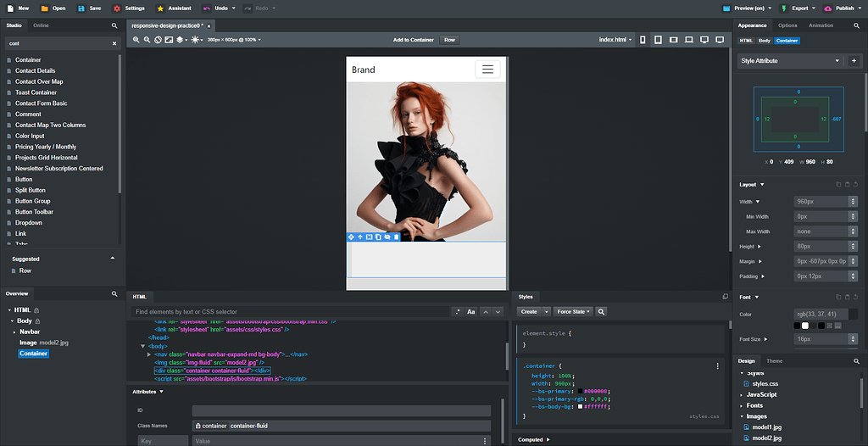
Task: Toggle case-sensitive Aa search option
Action: (x=471, y=312)
